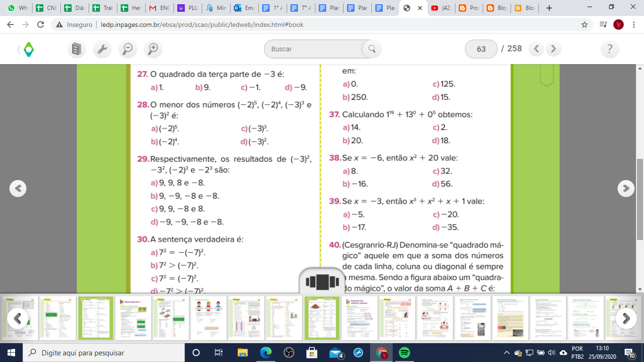Open the first thumbnail in the strip
The width and height of the screenshot is (644, 362).
(x=20, y=318)
